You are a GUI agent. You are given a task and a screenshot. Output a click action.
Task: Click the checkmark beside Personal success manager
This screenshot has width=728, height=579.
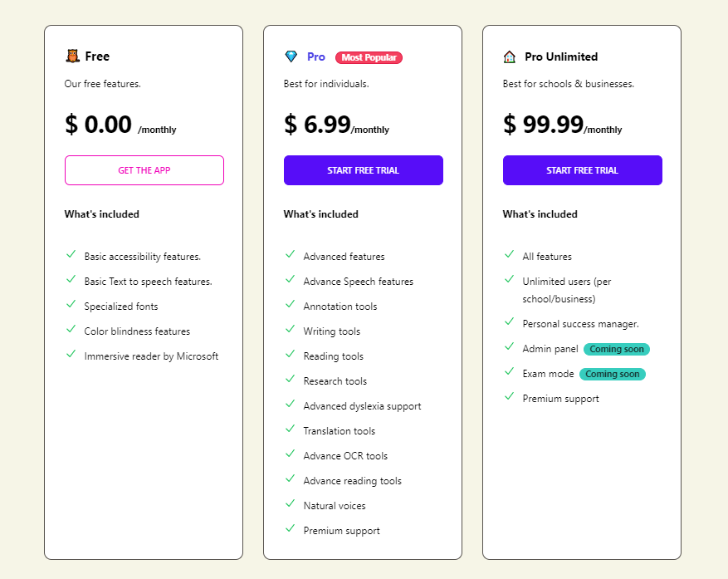point(509,322)
